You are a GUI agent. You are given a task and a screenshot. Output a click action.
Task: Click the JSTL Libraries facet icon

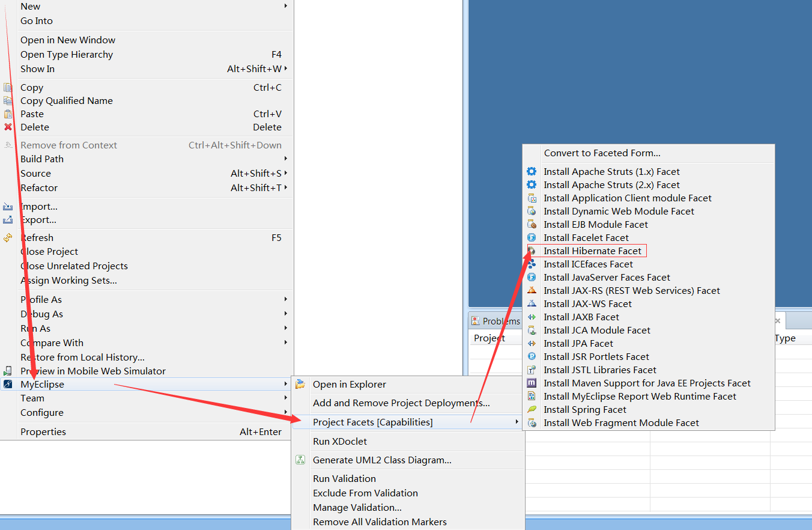[532, 370]
